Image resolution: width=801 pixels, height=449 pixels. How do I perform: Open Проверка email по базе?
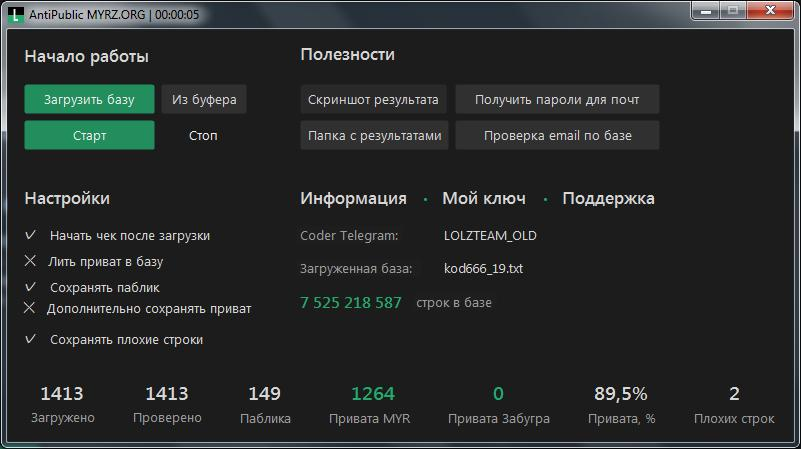pyautogui.click(x=557, y=135)
